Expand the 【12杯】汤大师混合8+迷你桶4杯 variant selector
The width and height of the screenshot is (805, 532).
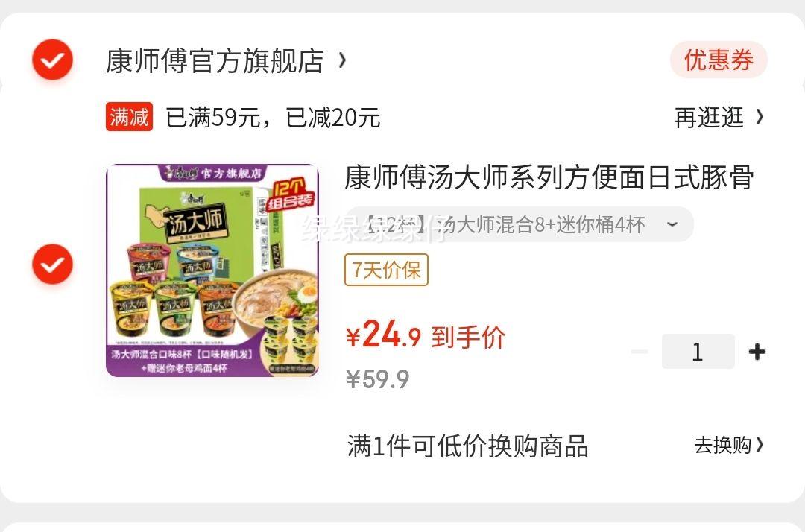[x=519, y=224]
